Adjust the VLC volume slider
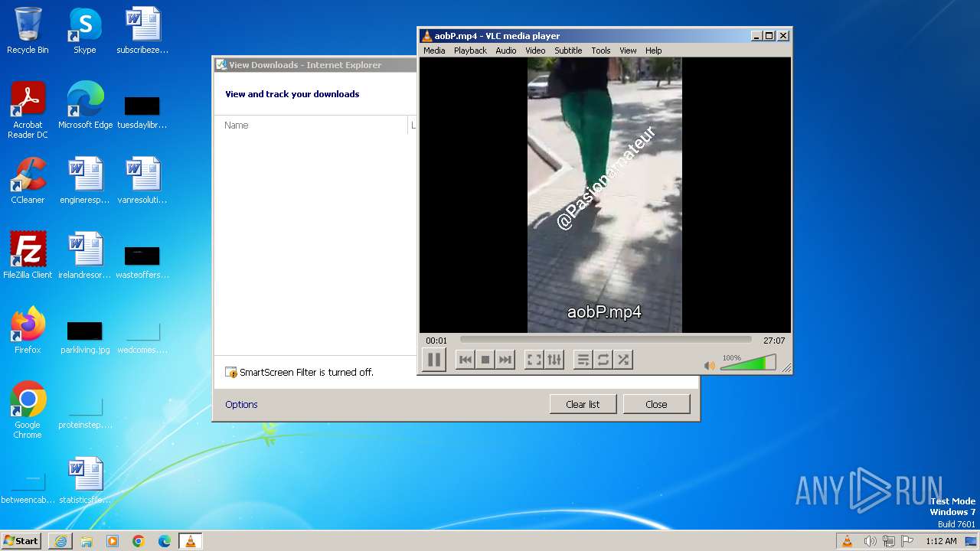980x551 pixels. [x=748, y=363]
